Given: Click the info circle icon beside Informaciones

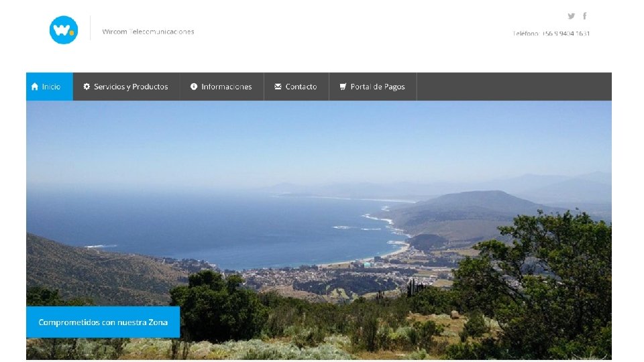Looking at the screenshot, I should [194, 86].
